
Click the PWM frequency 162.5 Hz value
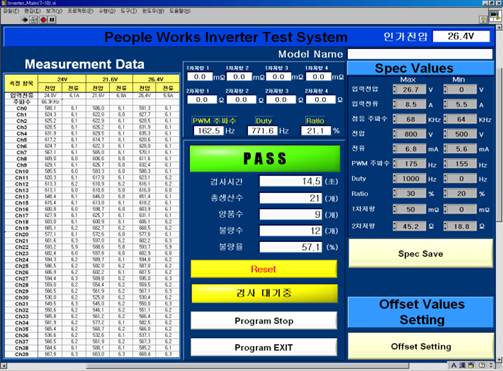(x=209, y=130)
